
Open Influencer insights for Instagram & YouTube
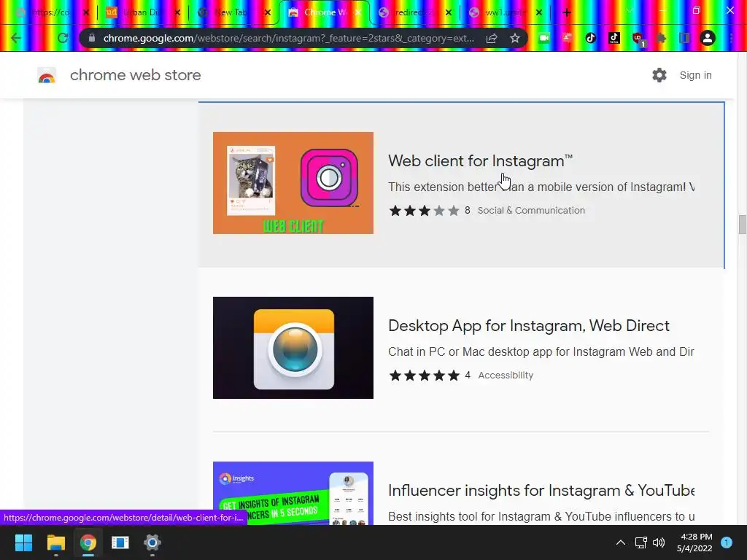point(541,491)
